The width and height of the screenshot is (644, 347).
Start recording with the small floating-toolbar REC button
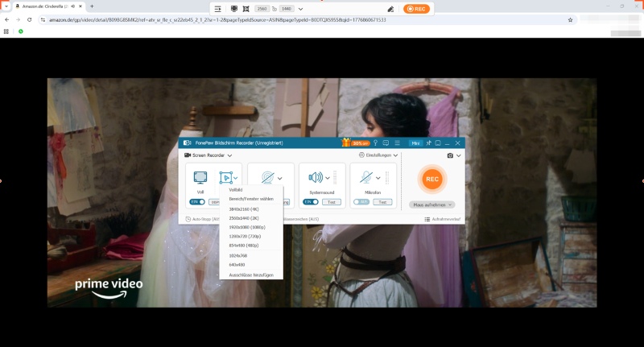pos(416,9)
